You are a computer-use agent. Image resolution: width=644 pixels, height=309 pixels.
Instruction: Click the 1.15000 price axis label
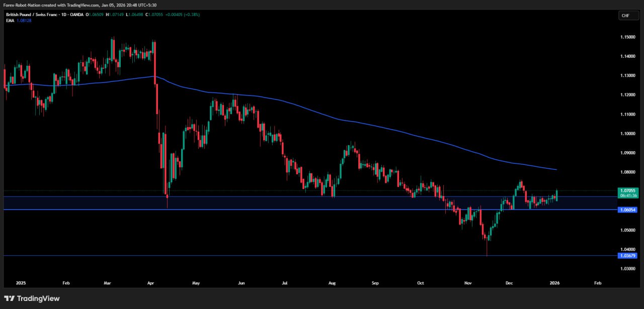point(627,37)
